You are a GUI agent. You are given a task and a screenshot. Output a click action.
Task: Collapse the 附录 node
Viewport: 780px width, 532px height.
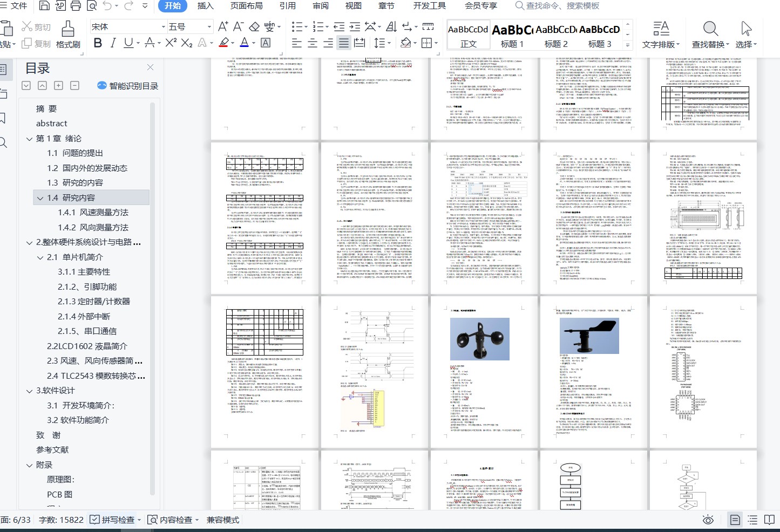coord(29,465)
